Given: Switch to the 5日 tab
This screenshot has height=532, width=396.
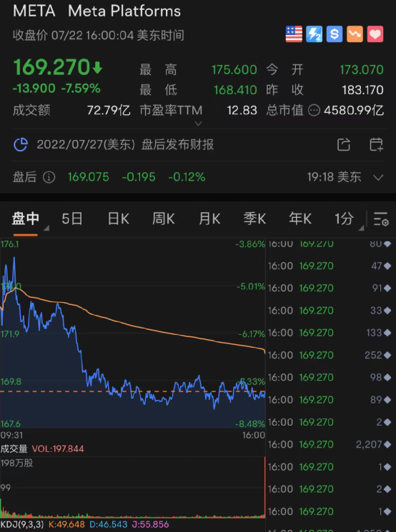Looking at the screenshot, I should (x=72, y=219).
